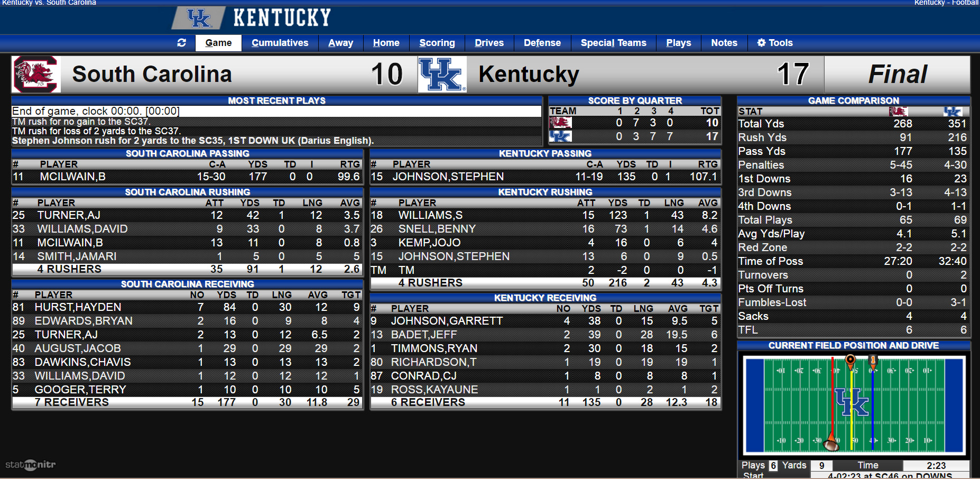View the Notes tab

click(724, 43)
